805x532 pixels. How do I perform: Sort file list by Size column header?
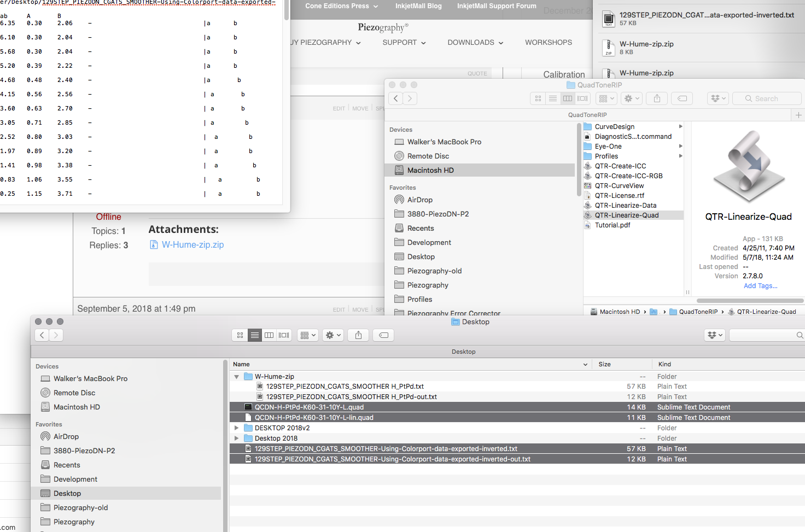(x=604, y=364)
